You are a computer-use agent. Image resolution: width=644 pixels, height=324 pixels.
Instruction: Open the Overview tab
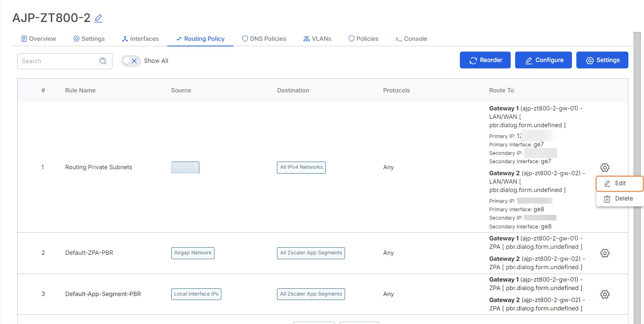click(x=38, y=39)
